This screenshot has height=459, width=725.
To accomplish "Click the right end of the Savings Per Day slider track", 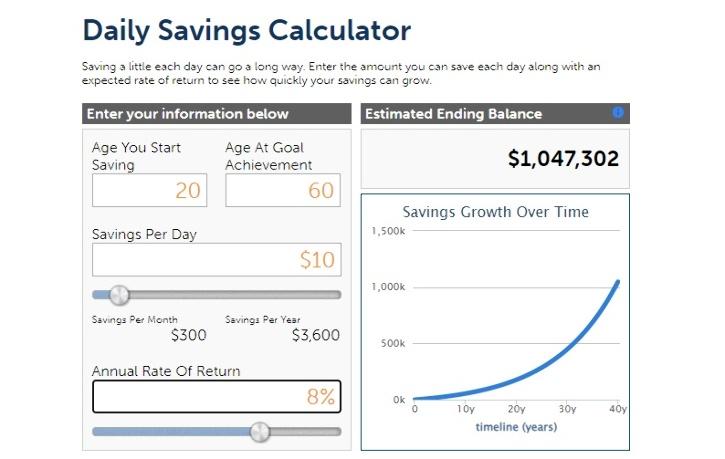I will point(337,295).
